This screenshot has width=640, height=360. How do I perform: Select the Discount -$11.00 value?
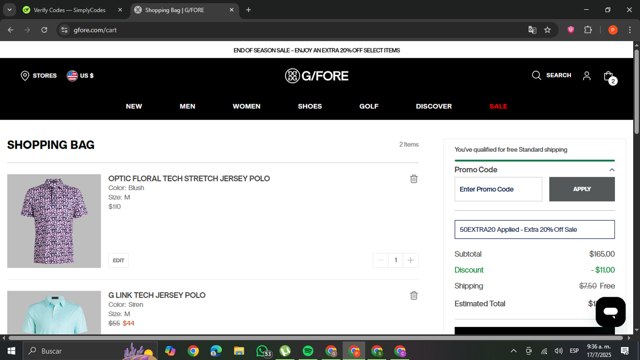click(603, 270)
